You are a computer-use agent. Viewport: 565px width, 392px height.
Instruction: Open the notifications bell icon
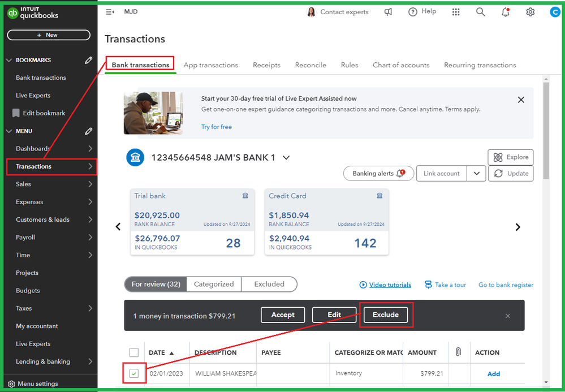506,12
